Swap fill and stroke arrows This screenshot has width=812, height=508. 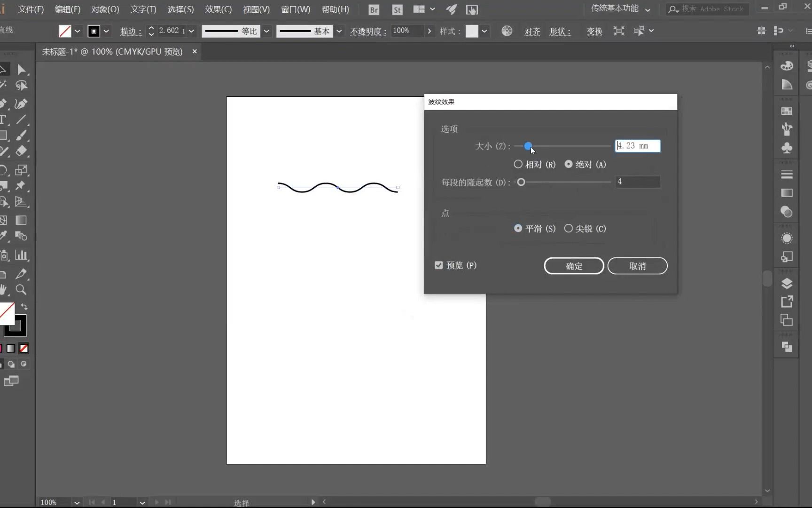coord(24,307)
